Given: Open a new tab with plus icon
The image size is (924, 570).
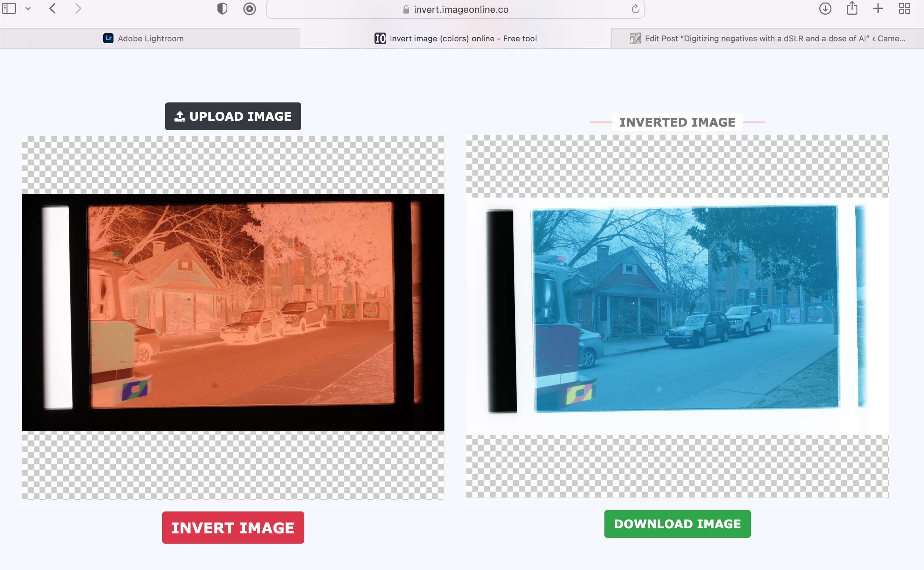Looking at the screenshot, I should click(878, 8).
